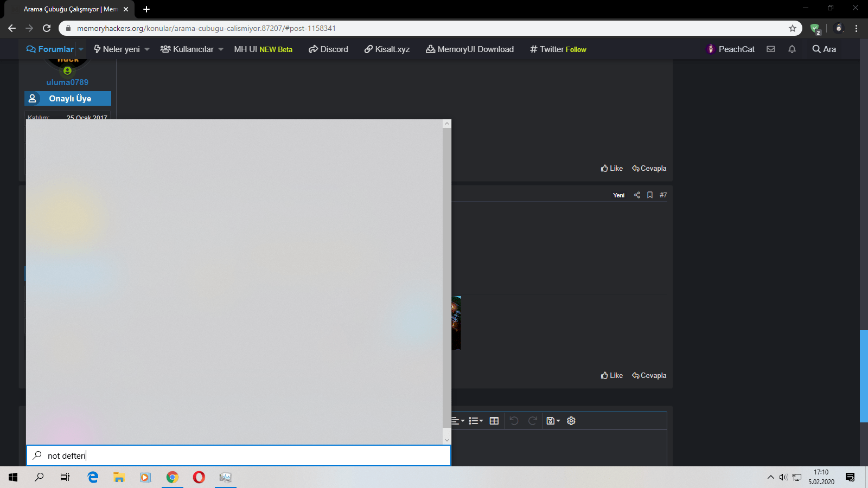Click the not defteri search box
The image size is (868, 488).
(x=239, y=455)
